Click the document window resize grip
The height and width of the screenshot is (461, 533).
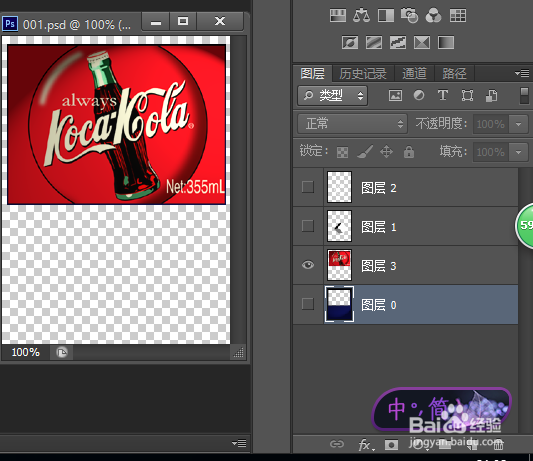point(239,353)
